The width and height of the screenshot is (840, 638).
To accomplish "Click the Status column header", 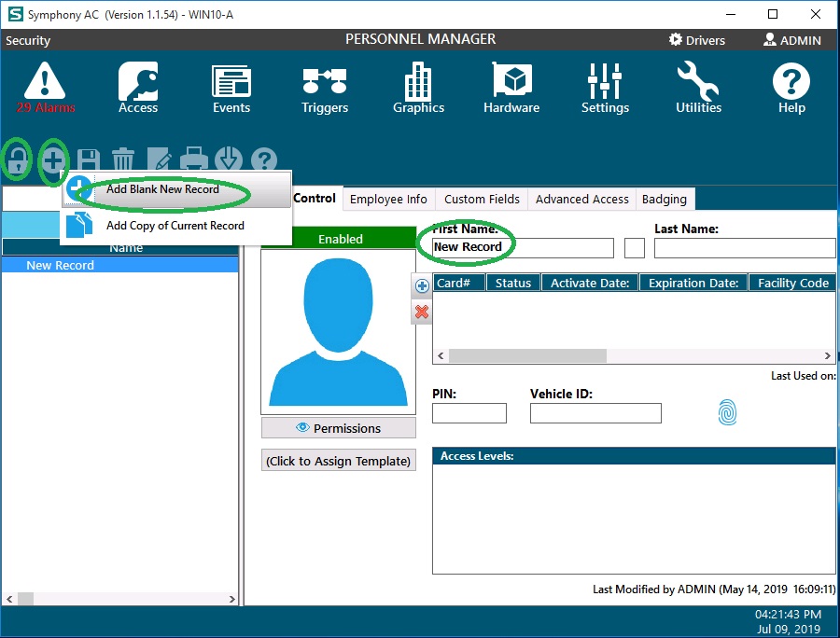I will (513, 283).
